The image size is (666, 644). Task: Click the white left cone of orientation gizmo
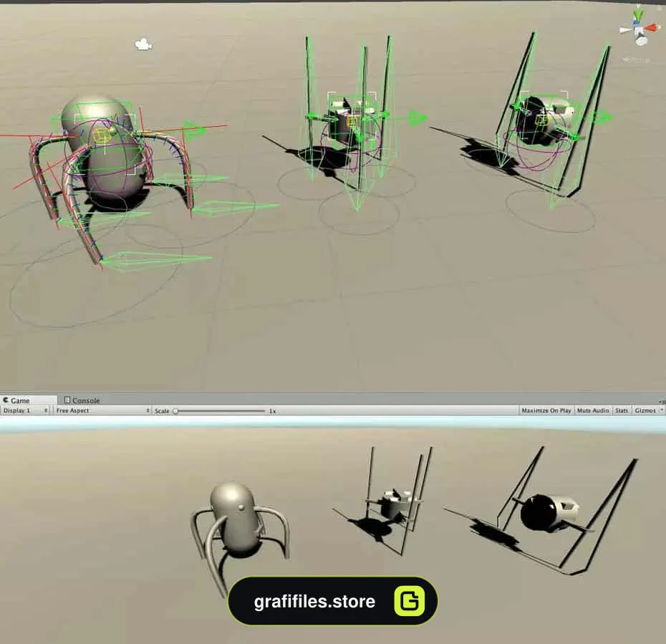coord(626,30)
